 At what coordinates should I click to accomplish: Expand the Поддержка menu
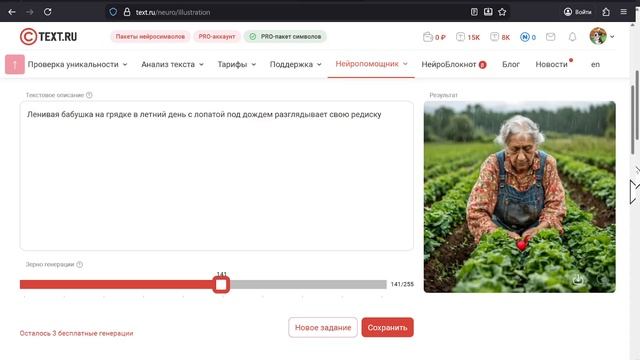(x=296, y=64)
